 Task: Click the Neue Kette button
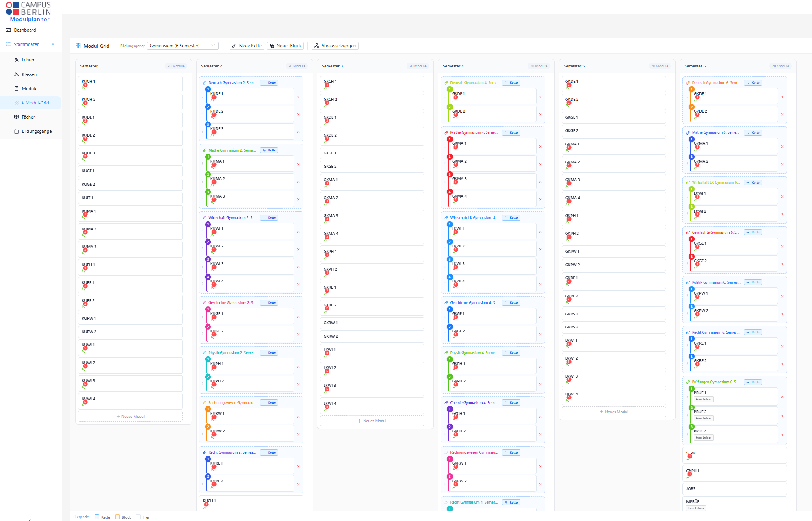[x=247, y=46]
